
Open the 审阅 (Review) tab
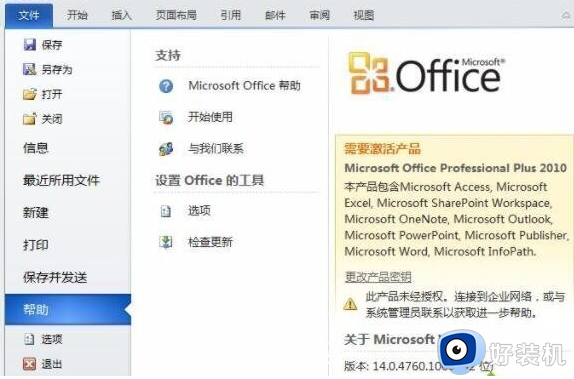pos(320,15)
